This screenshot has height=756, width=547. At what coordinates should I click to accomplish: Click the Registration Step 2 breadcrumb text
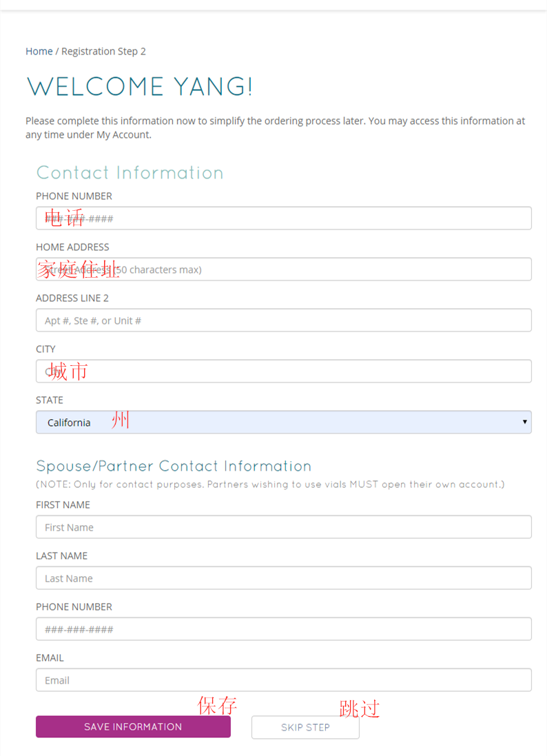tap(103, 51)
